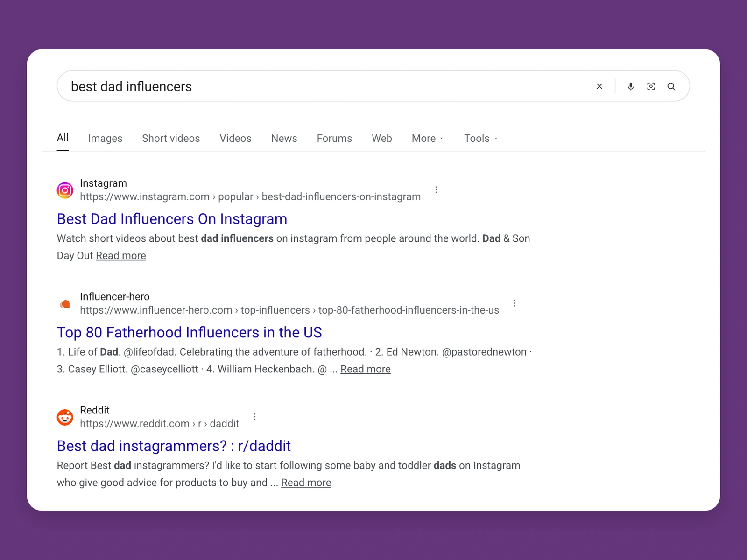Click the Reddit favicon logo
747x560 pixels.
click(65, 417)
